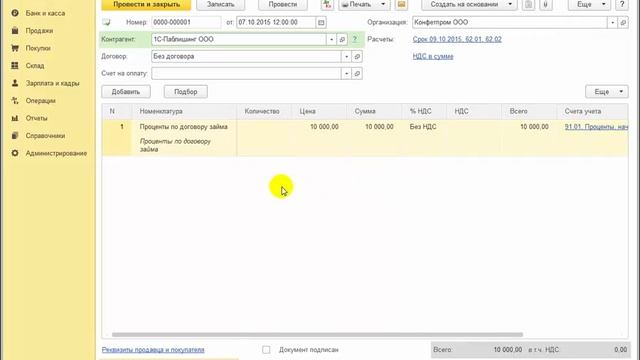Image resolution: width=640 pixels, height=360 pixels.
Task: Open help with the question mark button
Action: (x=622, y=4)
